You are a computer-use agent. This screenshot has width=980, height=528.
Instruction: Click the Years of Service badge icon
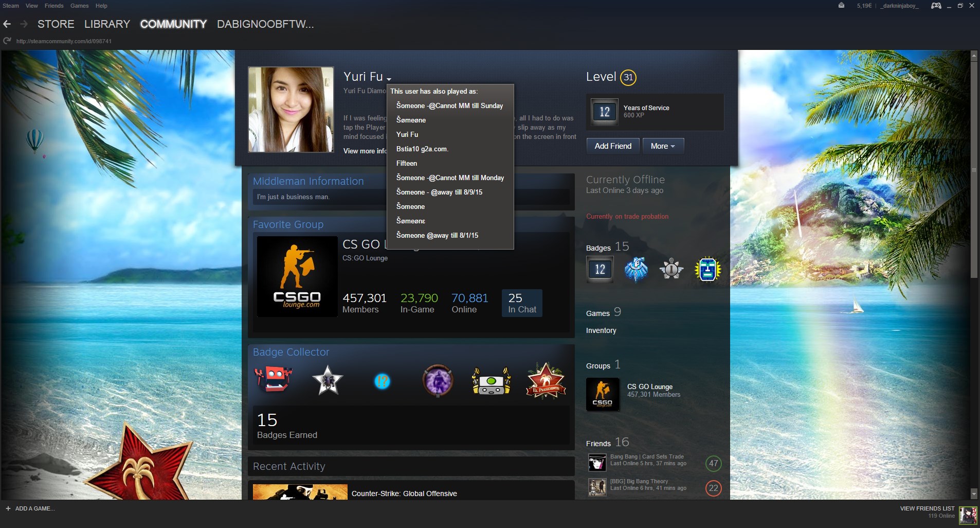[x=604, y=112]
